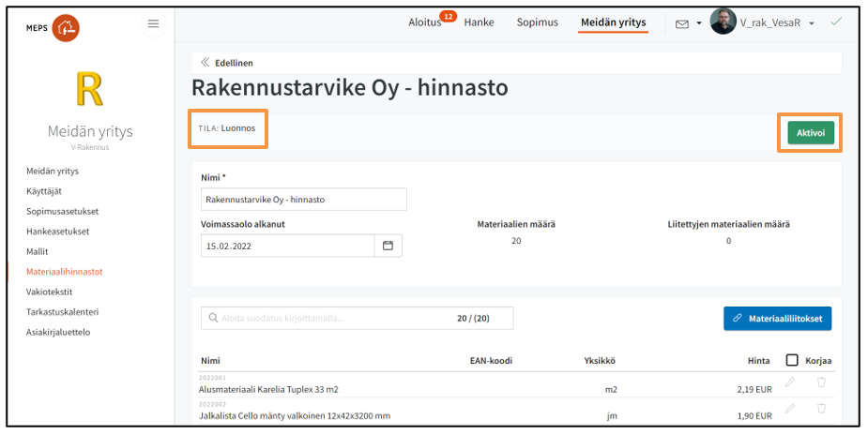Click the Materiaalien määrä value 20
The height and width of the screenshot is (434, 868).
[x=516, y=241]
